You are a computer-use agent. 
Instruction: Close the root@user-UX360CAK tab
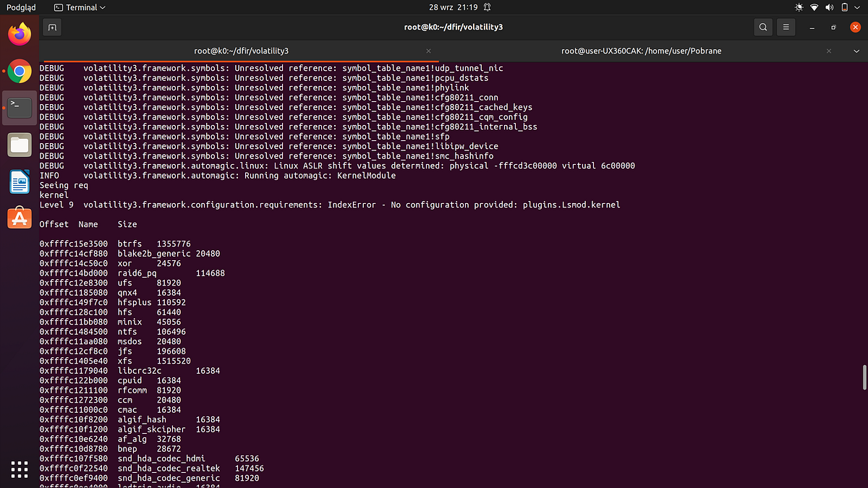coord(828,51)
